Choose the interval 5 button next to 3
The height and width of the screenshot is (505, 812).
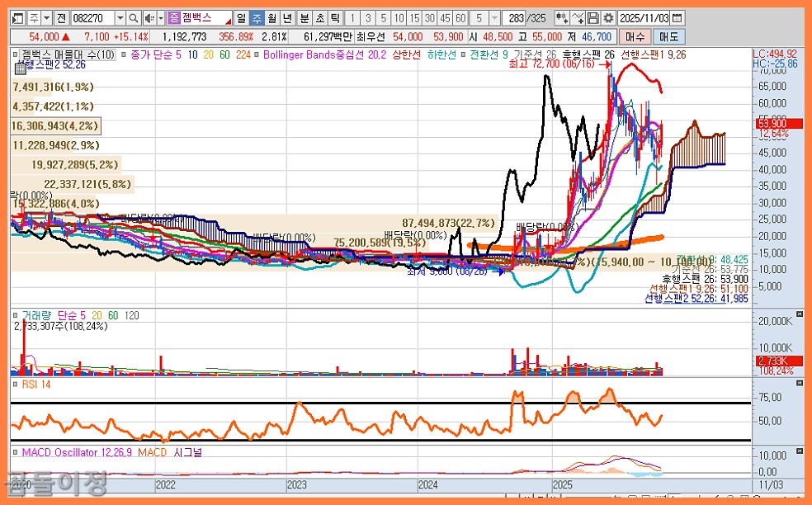tap(383, 18)
